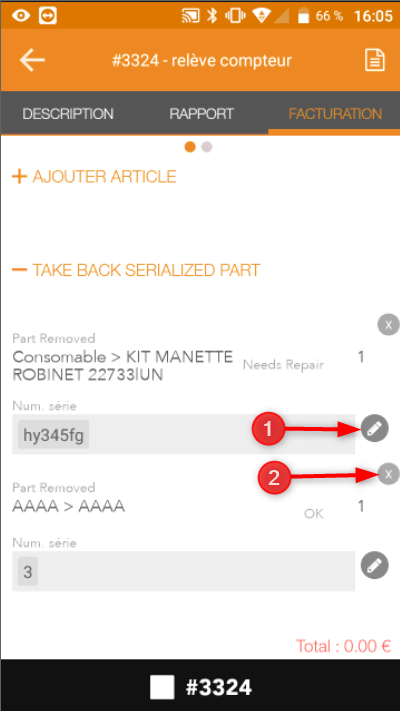Tap the hy345fg serial number field

point(183,434)
